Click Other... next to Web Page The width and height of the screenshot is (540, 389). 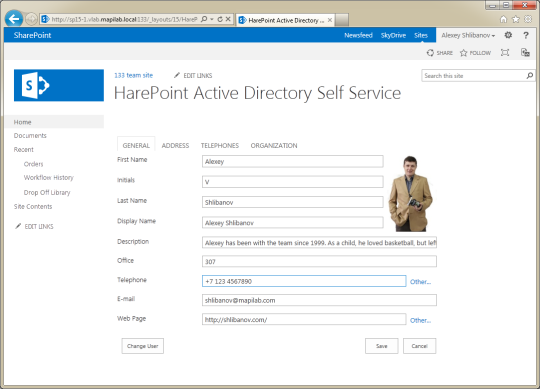point(420,320)
